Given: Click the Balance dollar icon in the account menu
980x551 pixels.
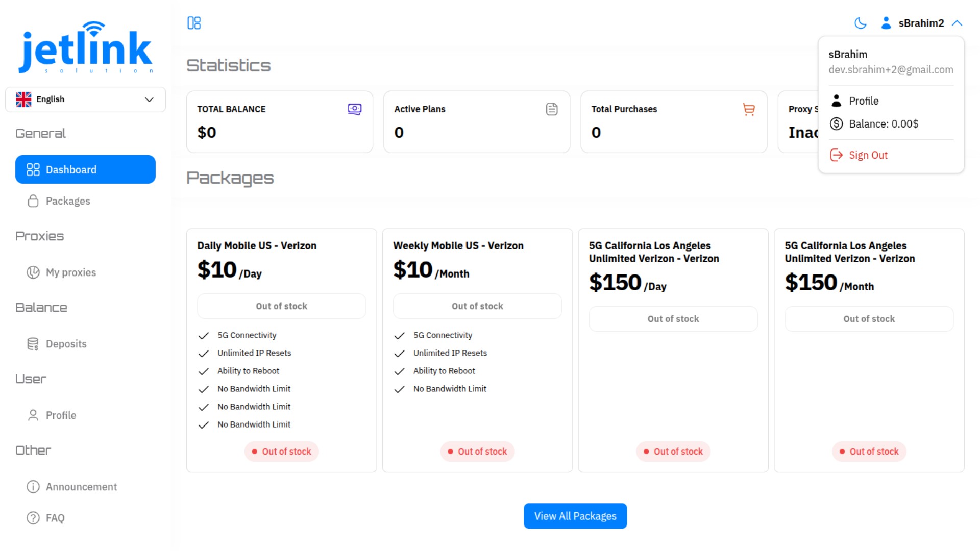Looking at the screenshot, I should [836, 124].
